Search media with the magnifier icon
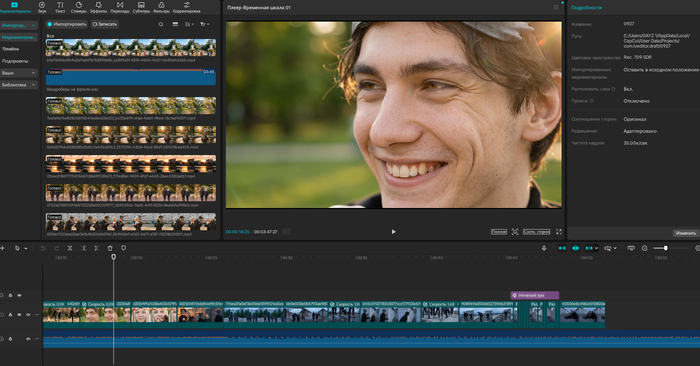700x366 pixels. 161,24
